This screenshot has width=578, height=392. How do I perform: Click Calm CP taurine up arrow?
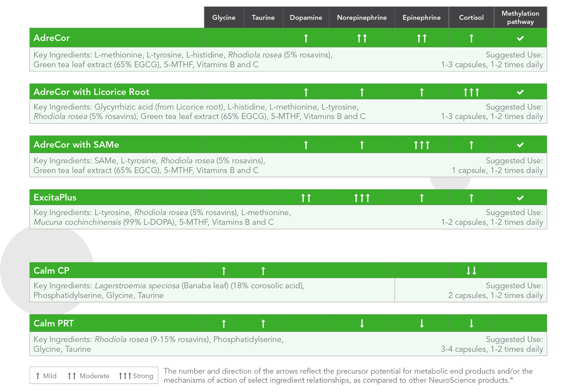[x=263, y=271]
